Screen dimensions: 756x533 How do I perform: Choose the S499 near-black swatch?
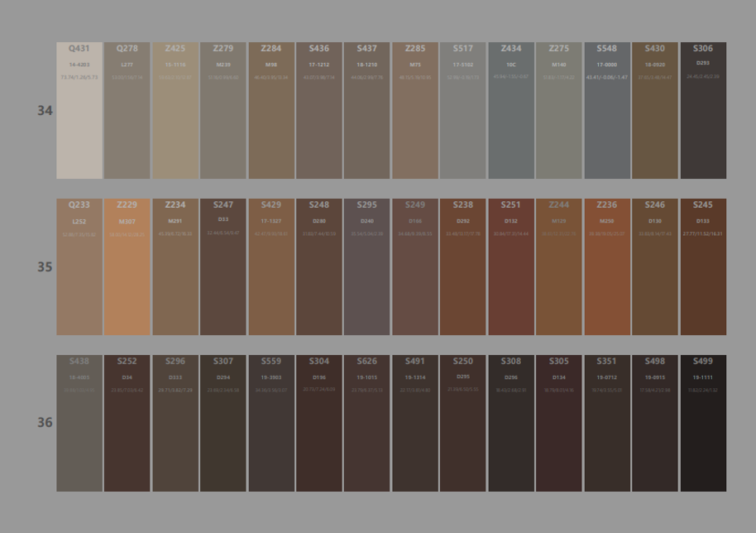[703, 423]
